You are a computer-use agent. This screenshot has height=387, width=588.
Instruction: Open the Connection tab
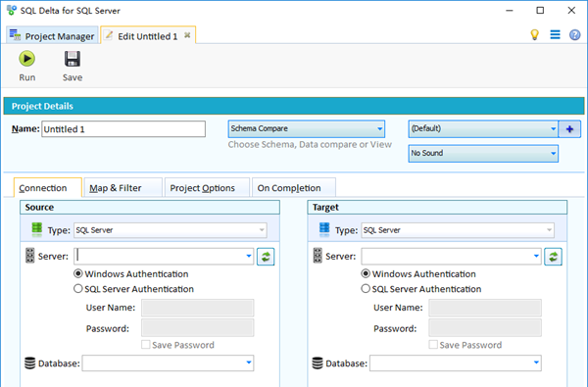[48, 187]
